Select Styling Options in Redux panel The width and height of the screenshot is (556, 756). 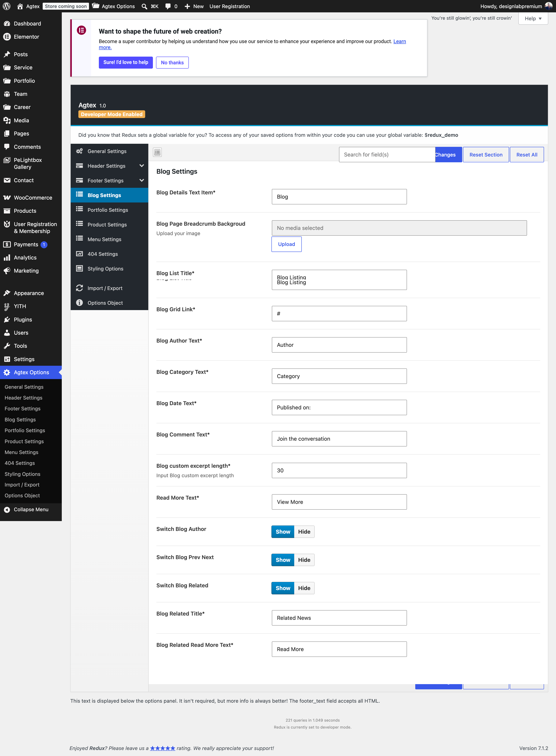[x=109, y=269]
